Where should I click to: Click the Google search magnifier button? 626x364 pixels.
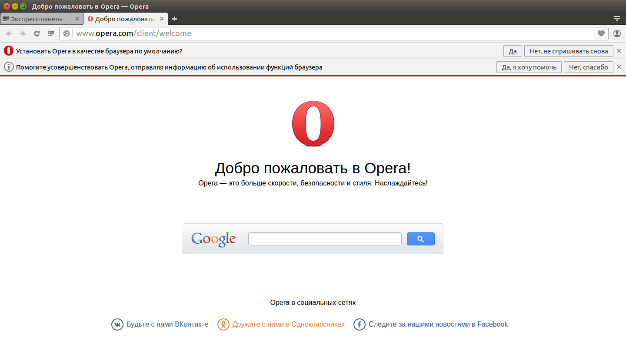(420, 238)
